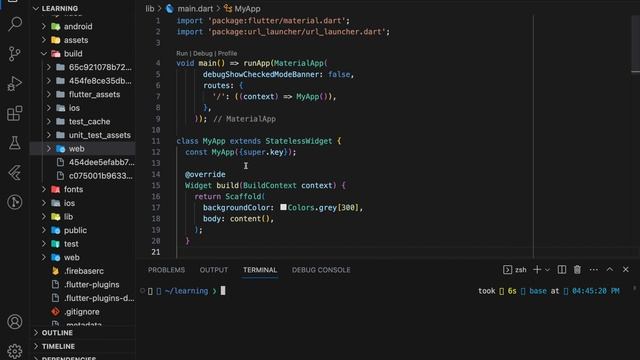Kill terminal with trash icon
Image resolution: width=640 pixels, height=360 pixels.
pyautogui.click(x=577, y=269)
